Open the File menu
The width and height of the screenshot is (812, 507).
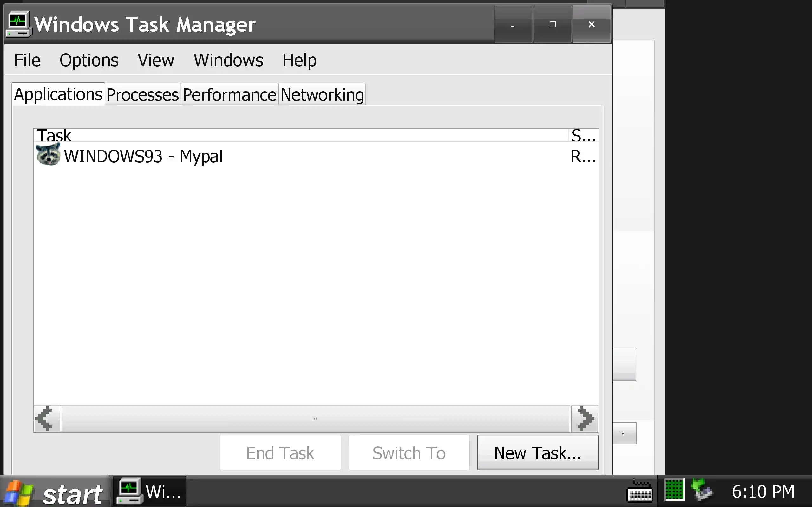pos(27,60)
